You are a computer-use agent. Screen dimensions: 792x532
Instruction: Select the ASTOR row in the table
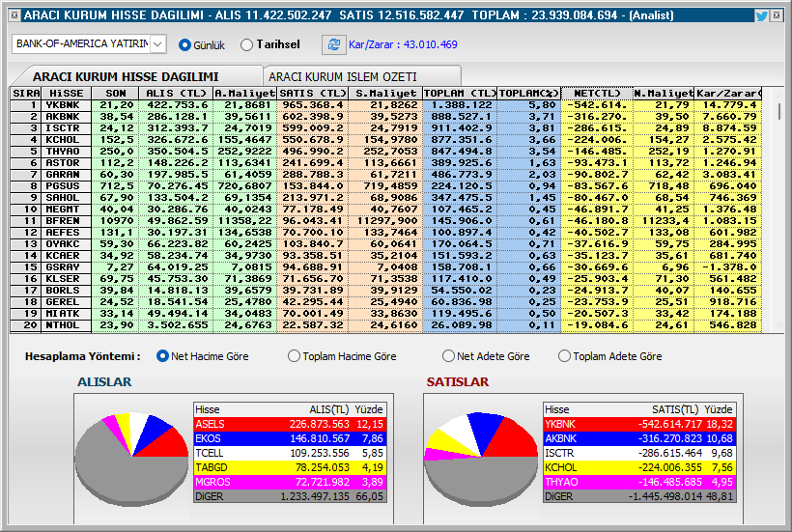pos(386,163)
